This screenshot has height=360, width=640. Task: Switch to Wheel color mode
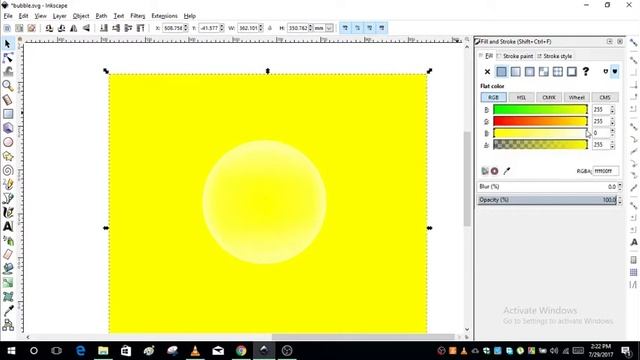(577, 98)
